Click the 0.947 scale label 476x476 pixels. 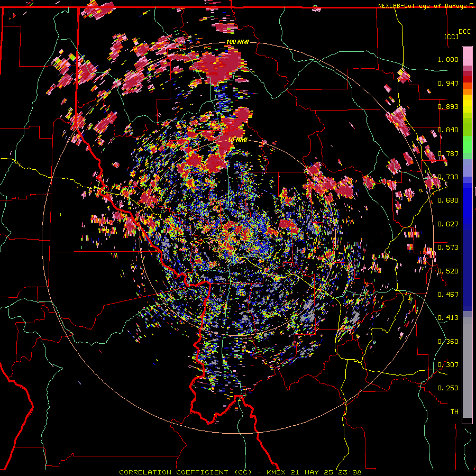click(x=448, y=83)
